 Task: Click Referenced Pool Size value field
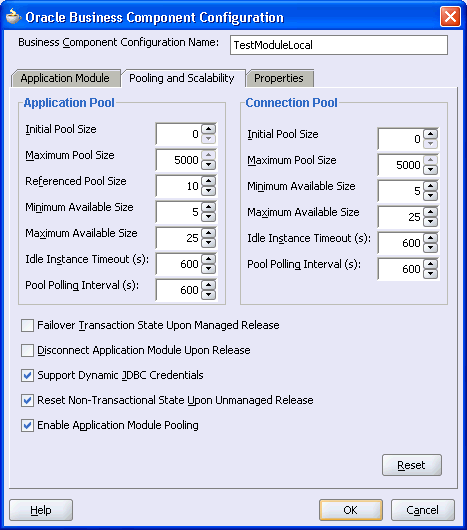click(179, 186)
